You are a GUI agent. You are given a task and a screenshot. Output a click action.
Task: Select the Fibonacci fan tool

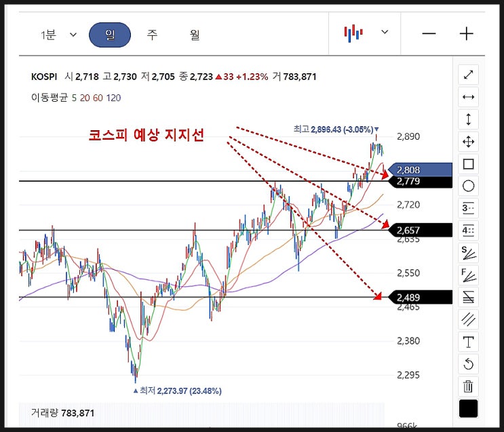click(x=468, y=275)
